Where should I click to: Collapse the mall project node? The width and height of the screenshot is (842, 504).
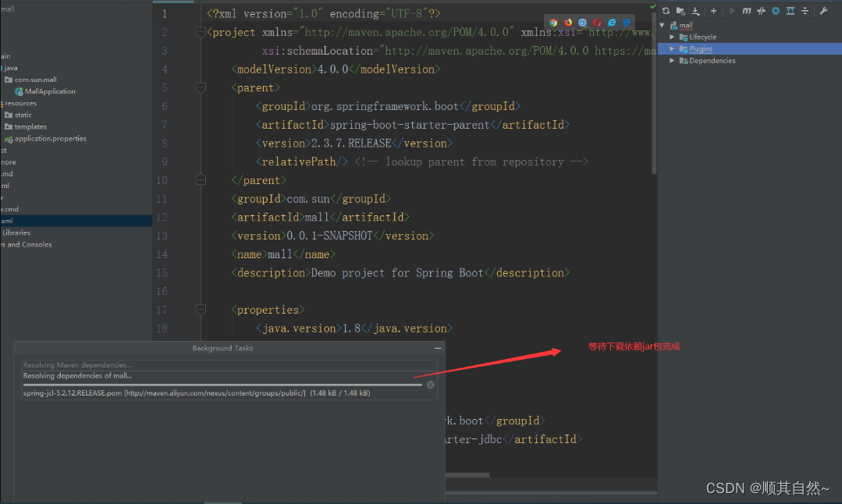click(661, 25)
